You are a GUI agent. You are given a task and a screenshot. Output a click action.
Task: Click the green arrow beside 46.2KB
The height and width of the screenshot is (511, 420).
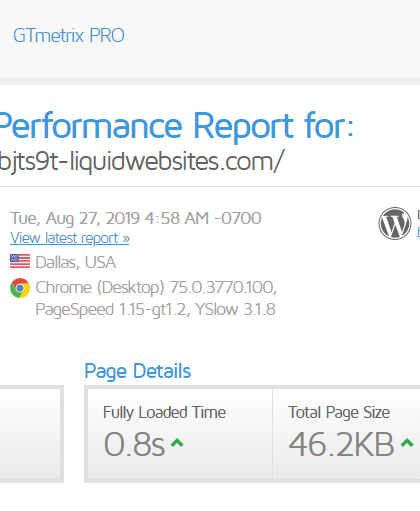[x=407, y=443]
